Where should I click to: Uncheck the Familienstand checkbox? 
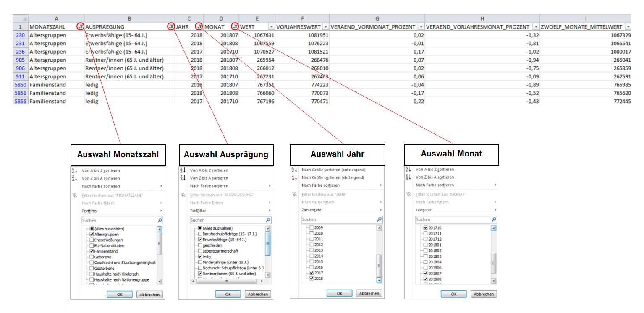(92, 251)
